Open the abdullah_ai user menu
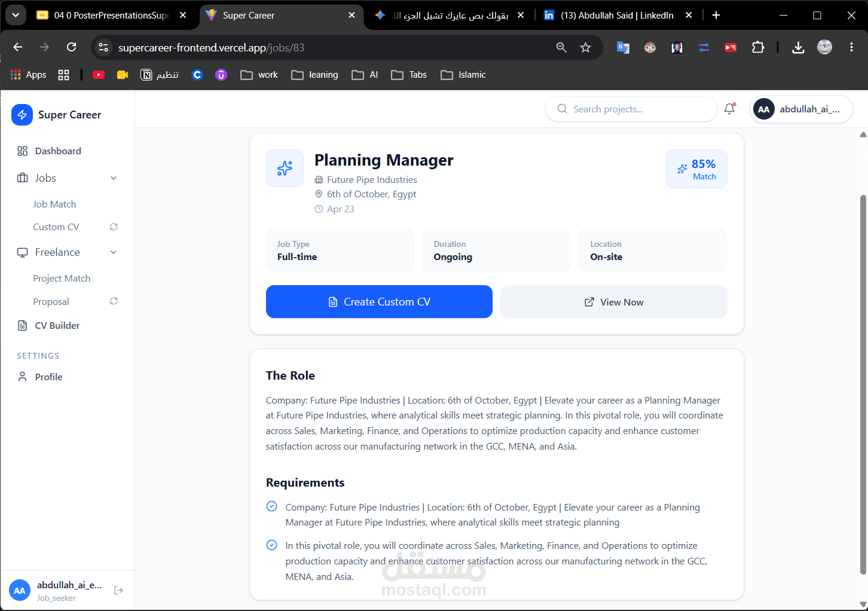The image size is (868, 611). 801,109
